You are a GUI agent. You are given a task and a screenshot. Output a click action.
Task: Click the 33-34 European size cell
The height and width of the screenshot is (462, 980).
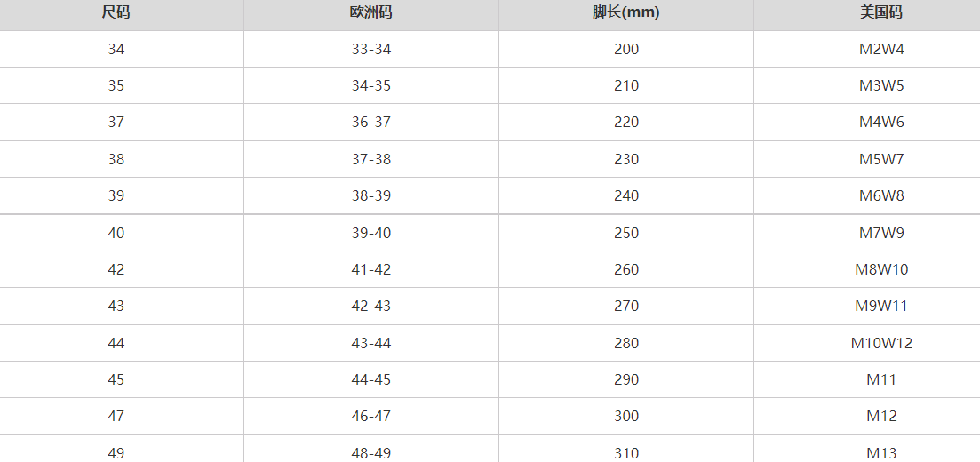tap(370, 49)
